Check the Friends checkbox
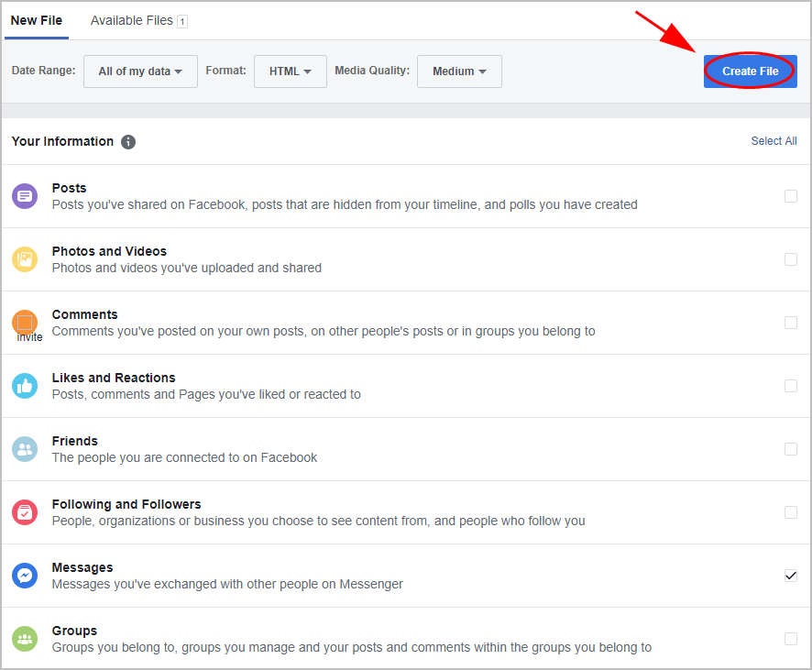Viewport: 812px width, 670px height. pyautogui.click(x=790, y=449)
